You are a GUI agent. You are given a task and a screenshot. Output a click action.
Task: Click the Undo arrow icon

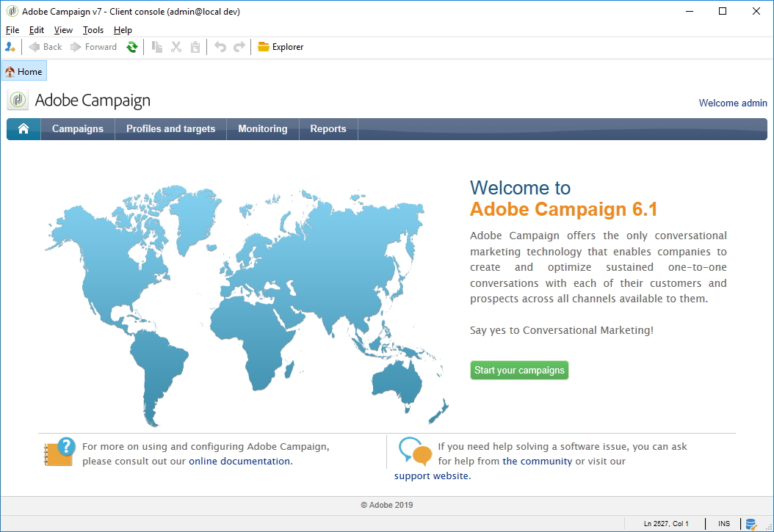(x=220, y=47)
